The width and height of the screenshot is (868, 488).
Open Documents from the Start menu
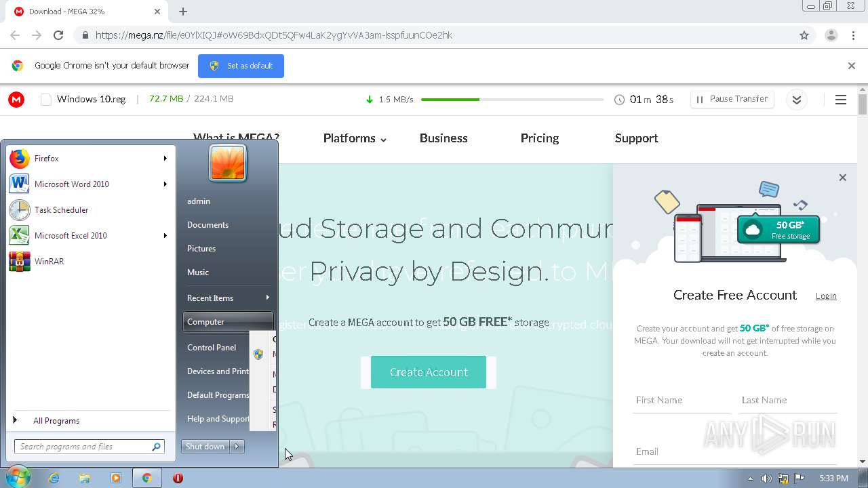(x=227, y=225)
